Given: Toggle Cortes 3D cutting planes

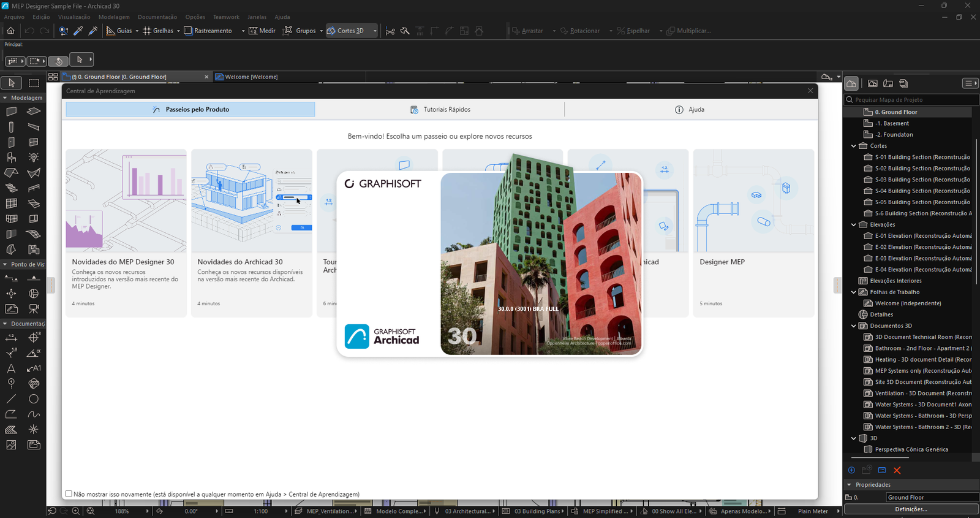Looking at the screenshot, I should (346, 31).
